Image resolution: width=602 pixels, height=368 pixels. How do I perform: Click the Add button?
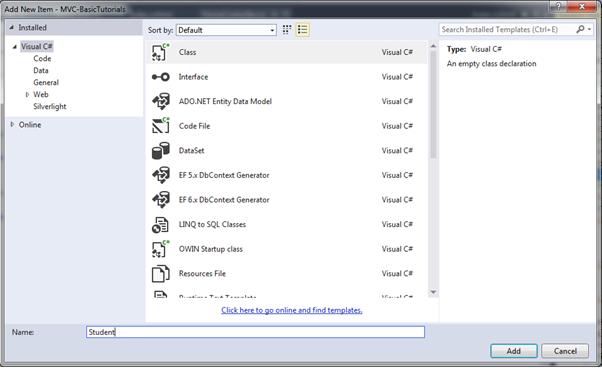pos(514,351)
